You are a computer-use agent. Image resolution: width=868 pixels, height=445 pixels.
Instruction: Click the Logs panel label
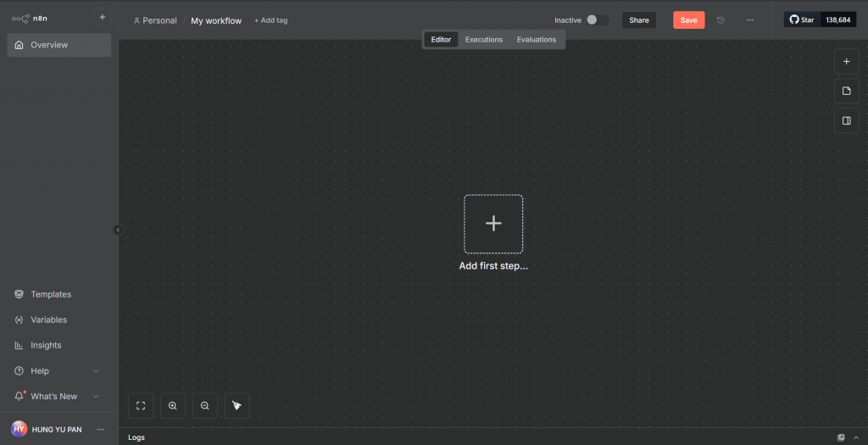pos(136,437)
